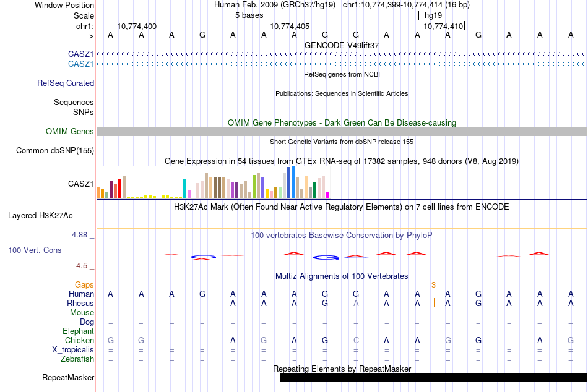Click the cyan bar in GTEx chart

[x=184, y=189]
